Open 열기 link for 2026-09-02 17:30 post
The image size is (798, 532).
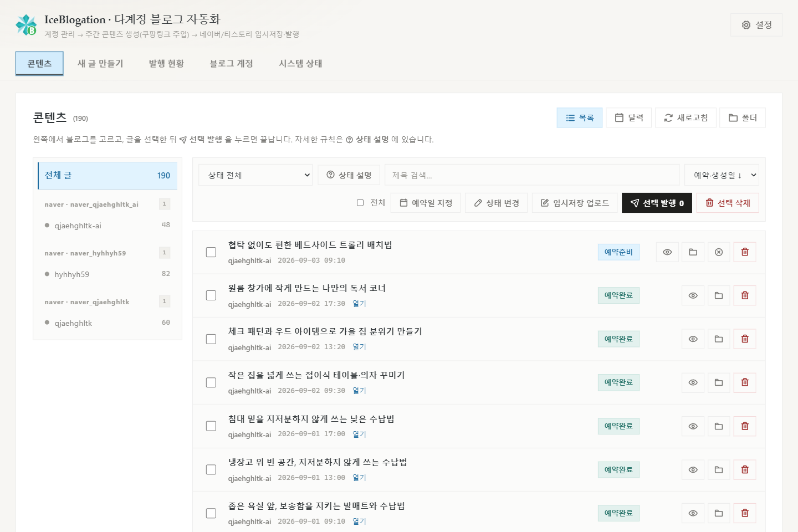[x=359, y=304]
